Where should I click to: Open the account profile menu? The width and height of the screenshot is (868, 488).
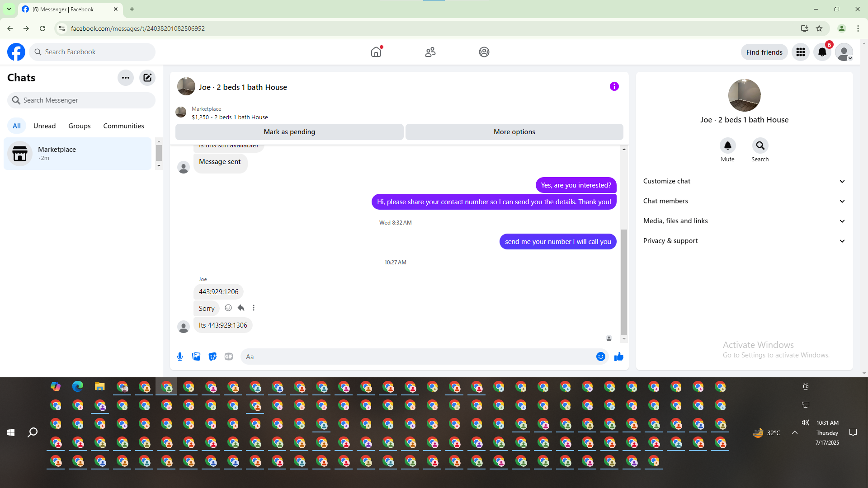[844, 52]
